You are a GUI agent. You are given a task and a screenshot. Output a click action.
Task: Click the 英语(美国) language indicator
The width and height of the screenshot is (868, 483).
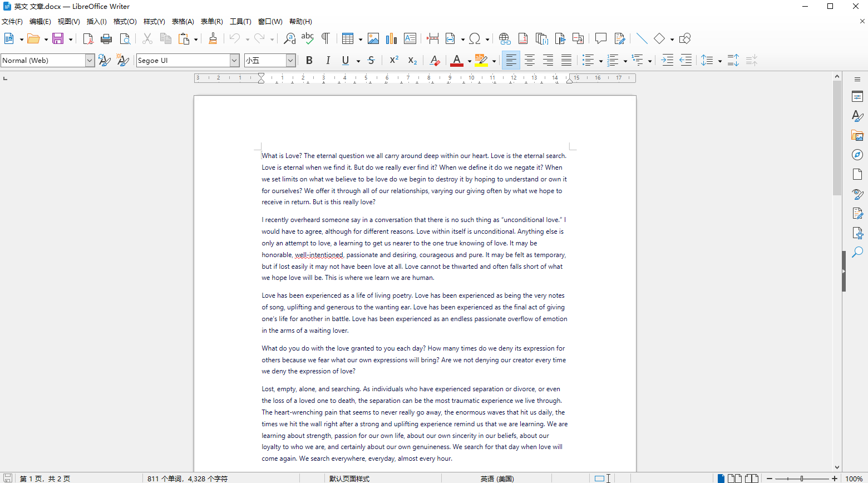coord(497,479)
